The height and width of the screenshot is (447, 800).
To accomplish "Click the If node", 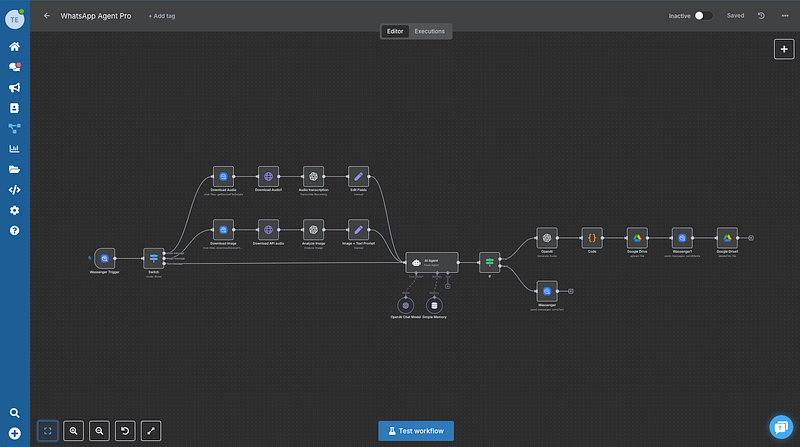I will click(489, 262).
